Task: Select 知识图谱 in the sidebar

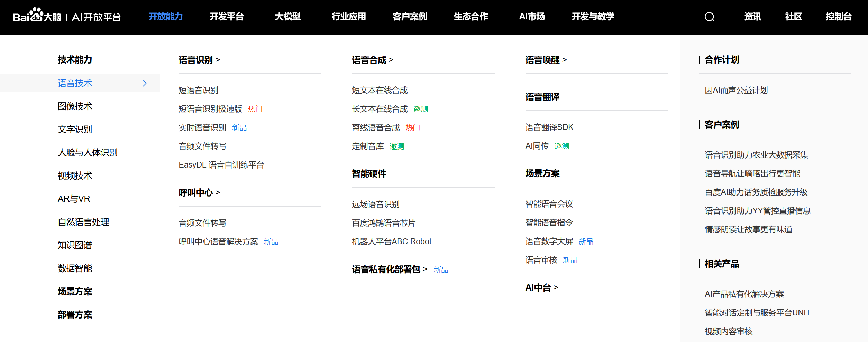Action: (75, 245)
